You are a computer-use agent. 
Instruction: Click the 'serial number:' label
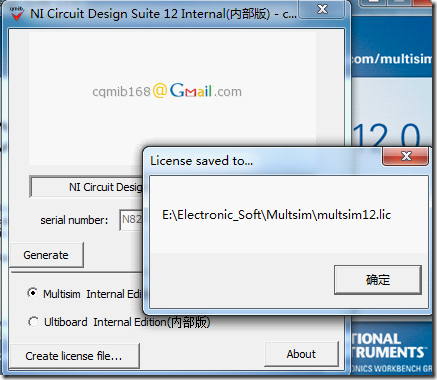[74, 220]
